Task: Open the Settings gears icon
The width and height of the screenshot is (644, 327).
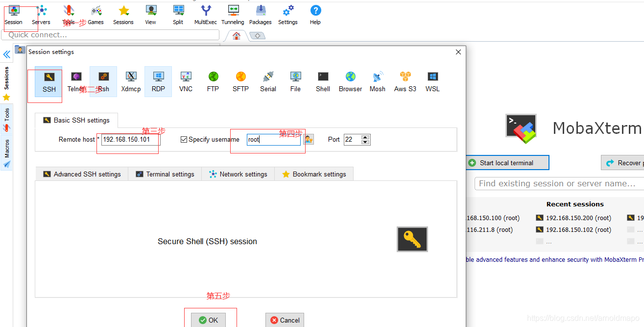Action: 288,15
